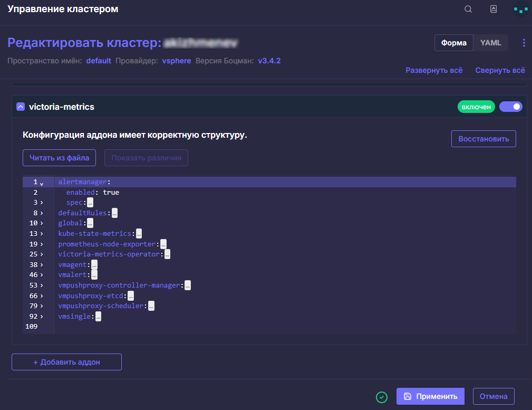Click the Добавить аддон button
Screen dimensions: 532x410
pyautogui.click(x=66, y=362)
